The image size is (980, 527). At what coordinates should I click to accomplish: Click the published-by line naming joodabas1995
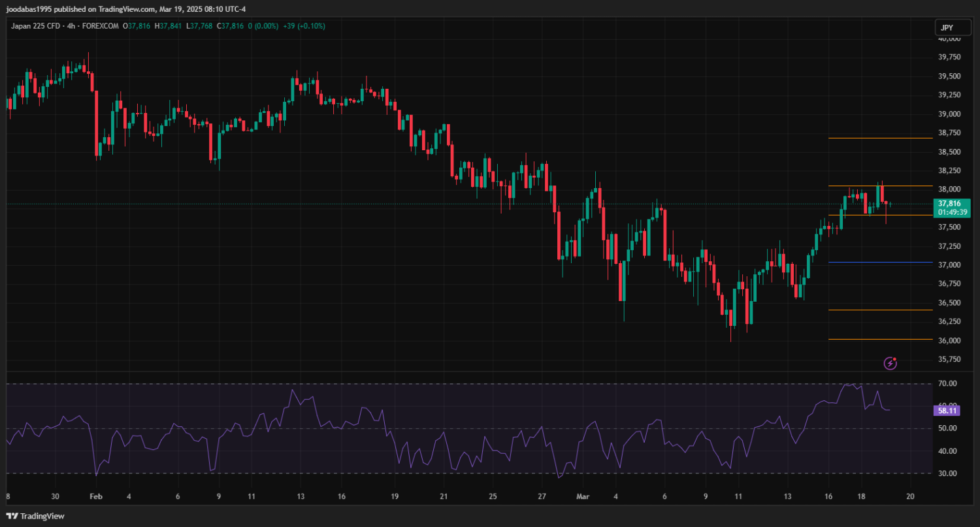point(125,8)
